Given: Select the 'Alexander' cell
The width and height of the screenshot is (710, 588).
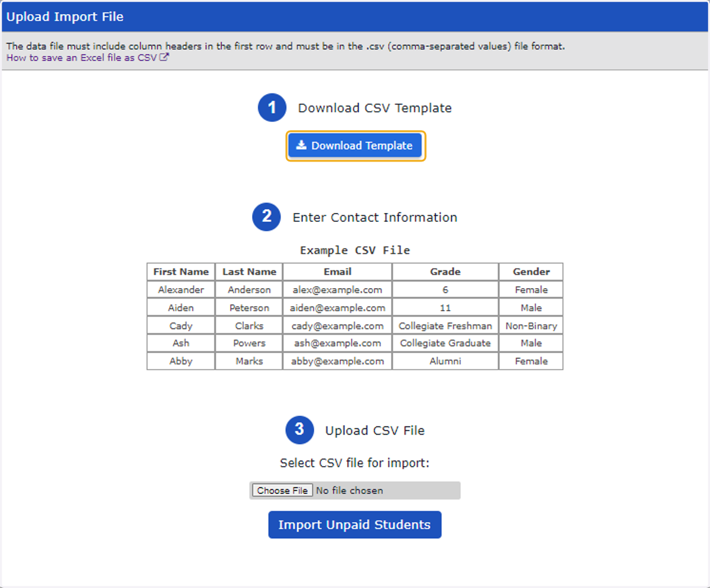Looking at the screenshot, I should (181, 290).
